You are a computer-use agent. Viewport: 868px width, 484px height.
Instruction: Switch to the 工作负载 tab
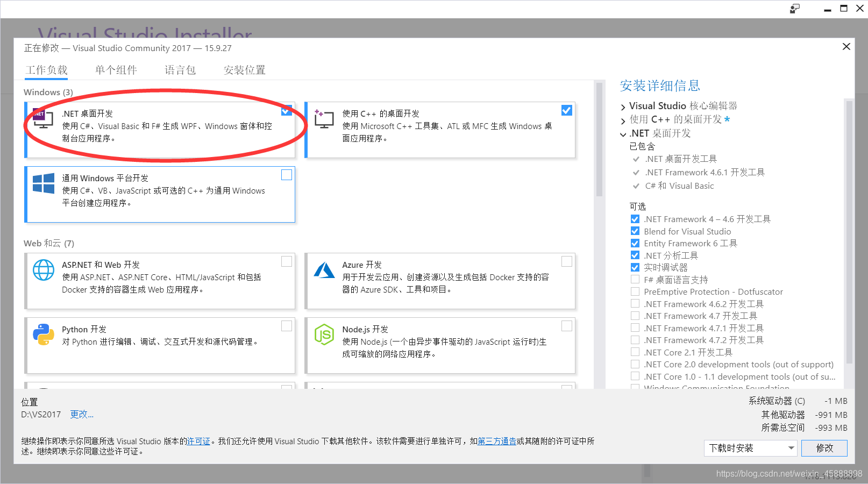47,70
